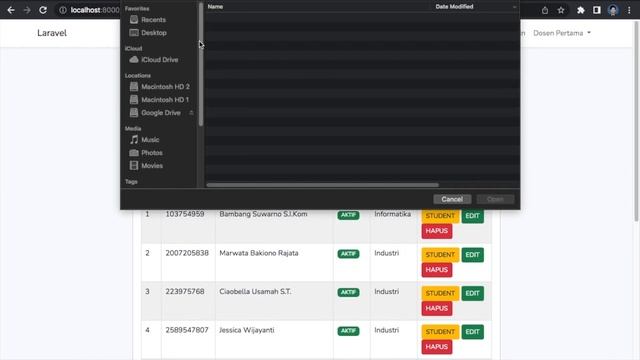The image size is (640, 360).
Task: Click the Informatika cell
Action: (393, 214)
